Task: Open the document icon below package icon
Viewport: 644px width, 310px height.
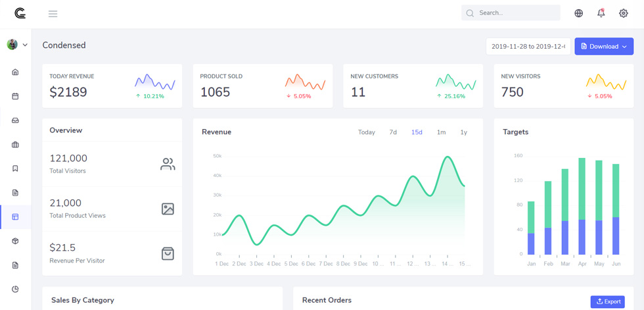Action: tap(15, 265)
